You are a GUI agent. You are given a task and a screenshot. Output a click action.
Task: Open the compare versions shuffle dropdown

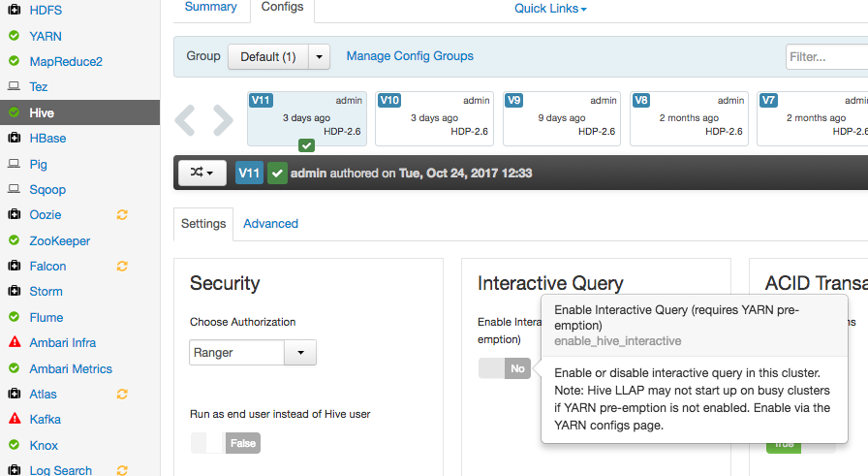point(202,174)
